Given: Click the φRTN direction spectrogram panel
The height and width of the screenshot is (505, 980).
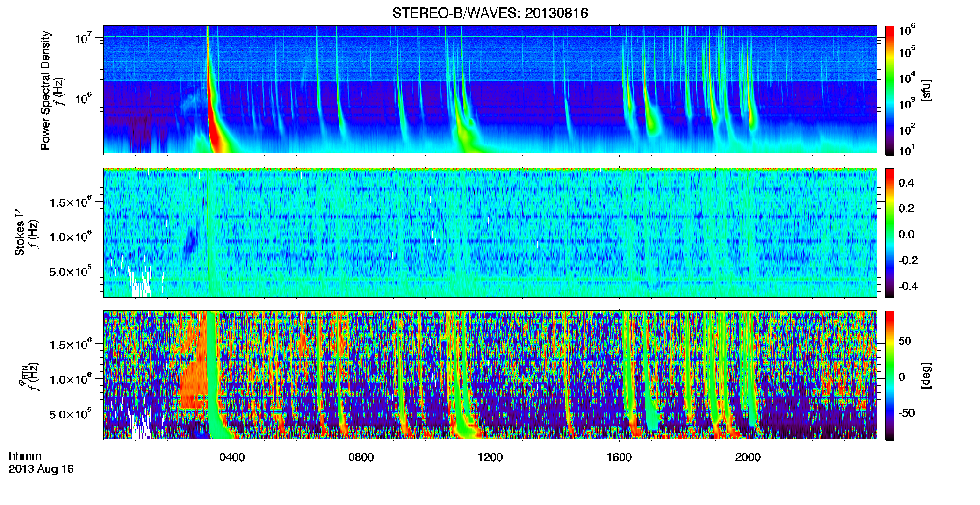Looking at the screenshot, I should 490,375.
